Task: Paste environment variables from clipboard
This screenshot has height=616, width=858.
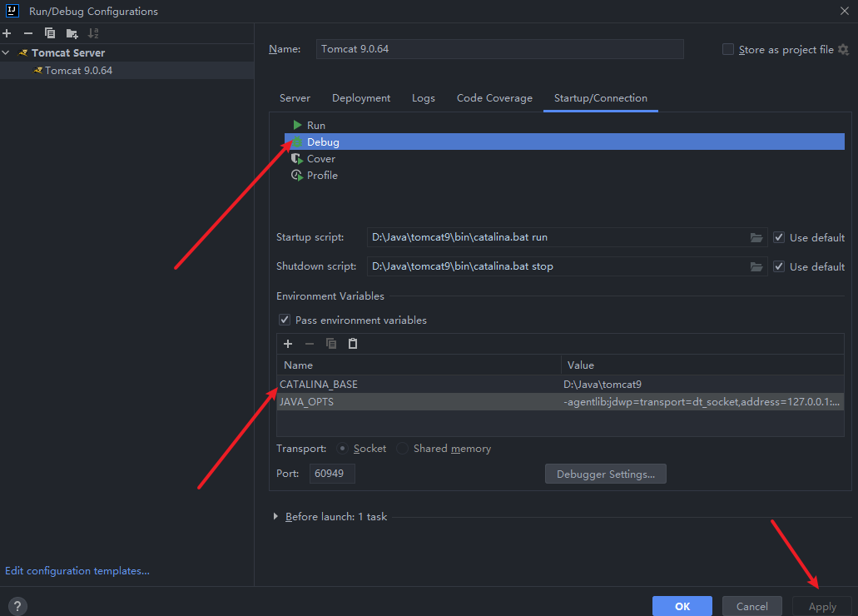Action: coord(353,344)
